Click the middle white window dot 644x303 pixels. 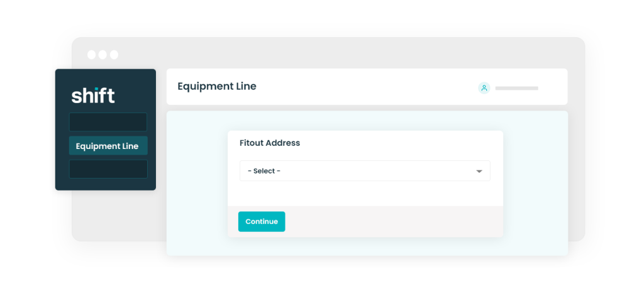103,55
